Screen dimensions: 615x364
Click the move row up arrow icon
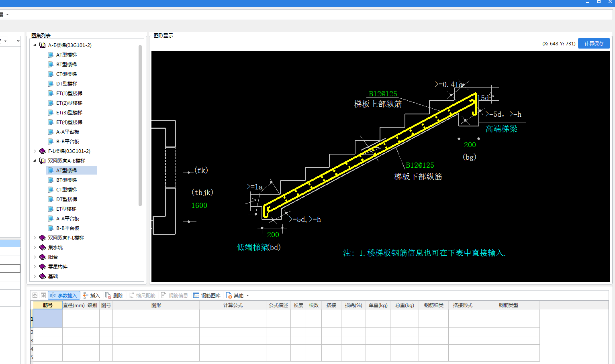click(x=35, y=295)
